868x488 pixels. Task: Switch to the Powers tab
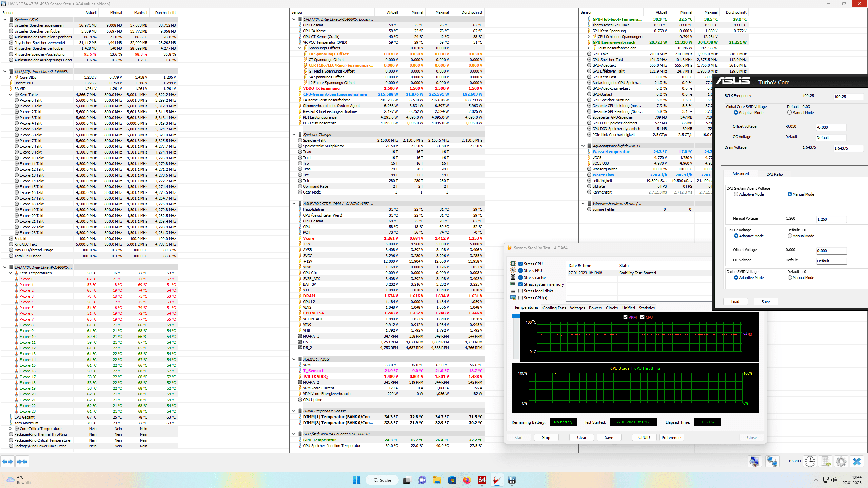[595, 308]
